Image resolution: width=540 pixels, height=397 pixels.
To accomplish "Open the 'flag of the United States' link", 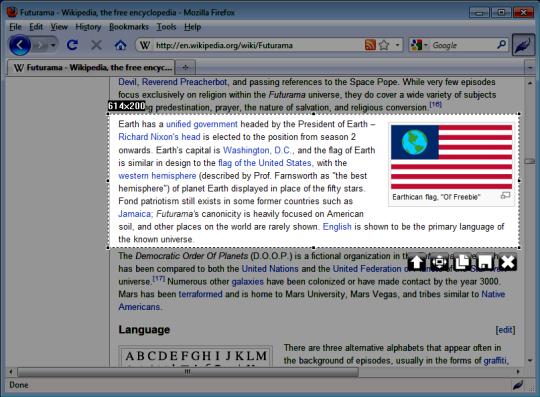I will click(x=264, y=163).
